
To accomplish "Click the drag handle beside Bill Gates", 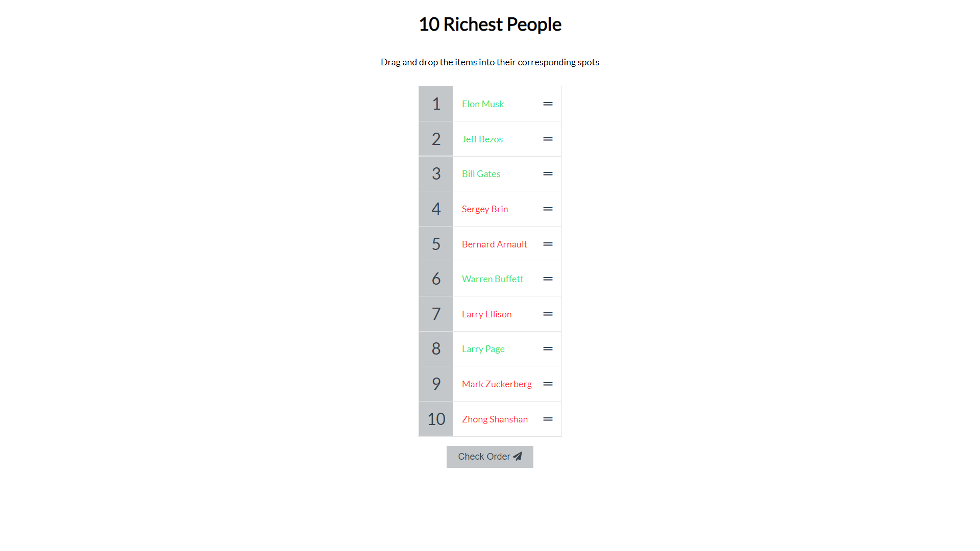I will [548, 174].
